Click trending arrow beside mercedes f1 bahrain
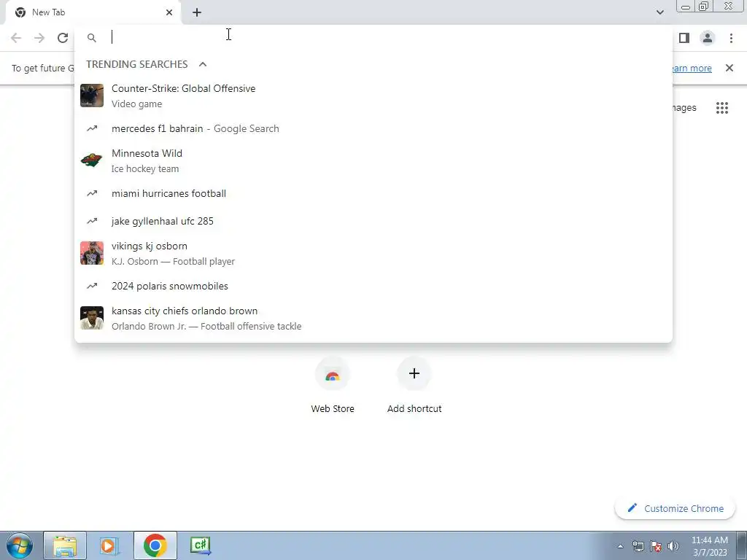 point(91,128)
